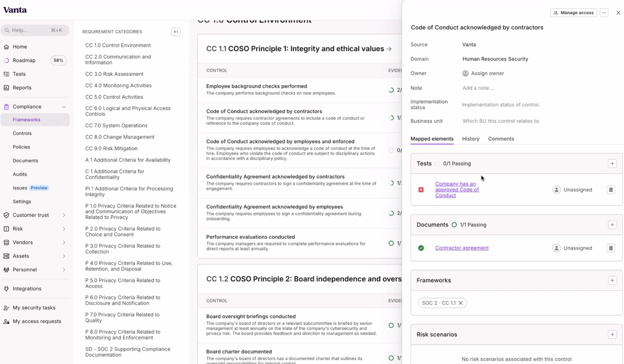624x364 pixels.
Task: Click the Roadmap progress icon
Action: tap(6, 60)
